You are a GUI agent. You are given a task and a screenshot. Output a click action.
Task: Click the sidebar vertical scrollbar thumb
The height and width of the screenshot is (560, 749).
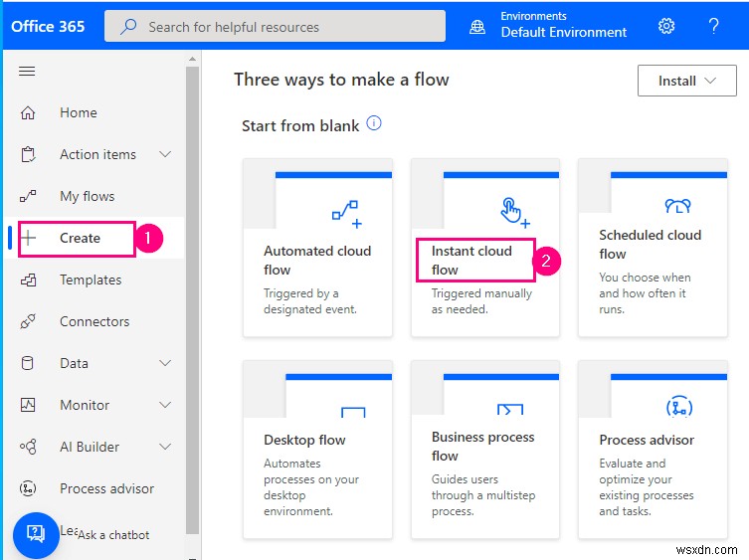(x=192, y=300)
